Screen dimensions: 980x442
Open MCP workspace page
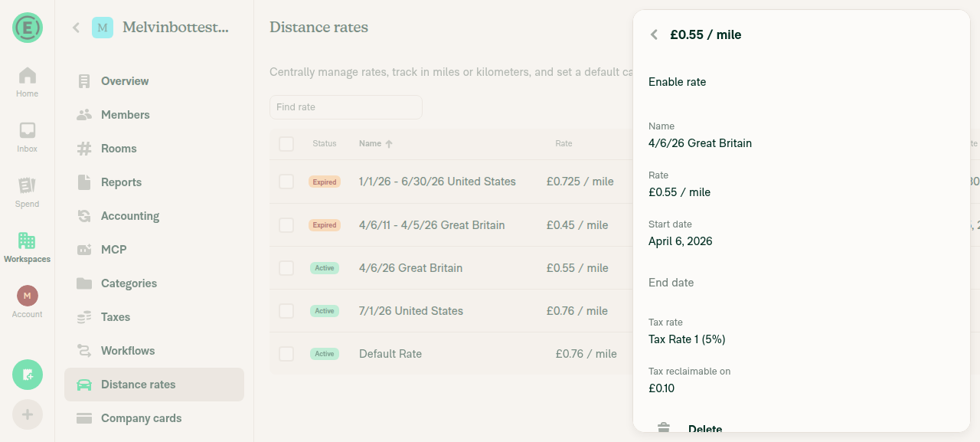154,250
